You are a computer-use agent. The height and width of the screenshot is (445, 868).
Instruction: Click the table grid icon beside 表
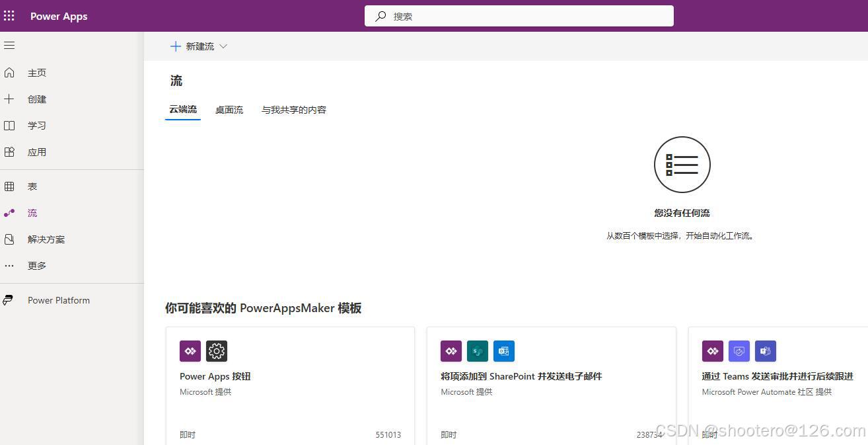click(x=9, y=186)
